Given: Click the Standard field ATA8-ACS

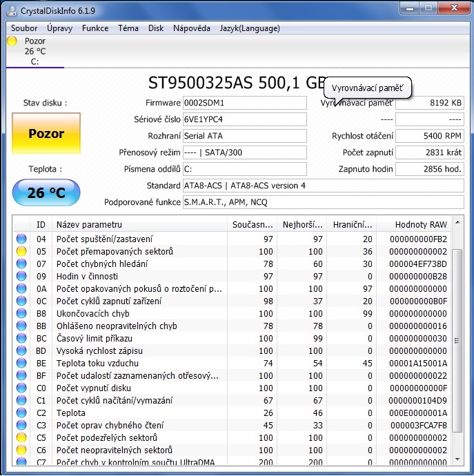Looking at the screenshot, I should 324,186.
